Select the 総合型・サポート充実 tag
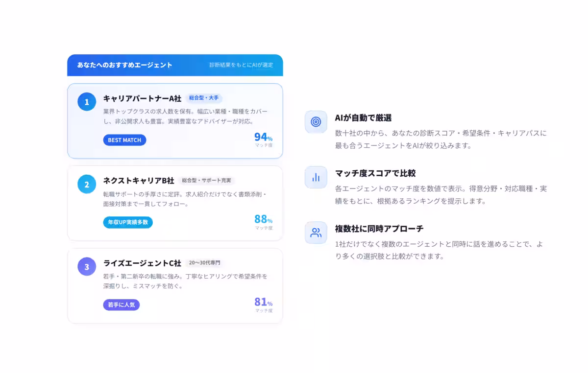The image size is (588, 373). (206, 181)
